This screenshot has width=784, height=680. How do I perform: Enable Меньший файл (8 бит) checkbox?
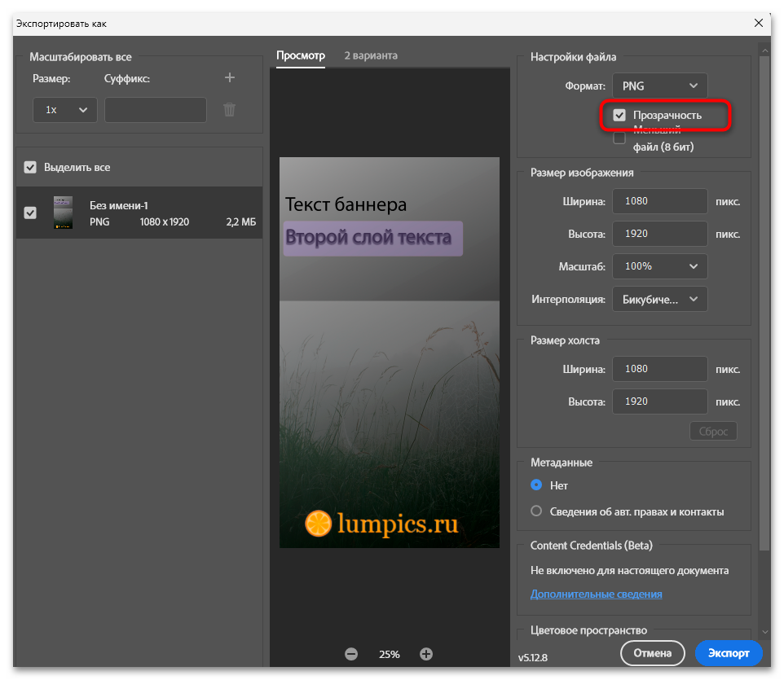[619, 138]
